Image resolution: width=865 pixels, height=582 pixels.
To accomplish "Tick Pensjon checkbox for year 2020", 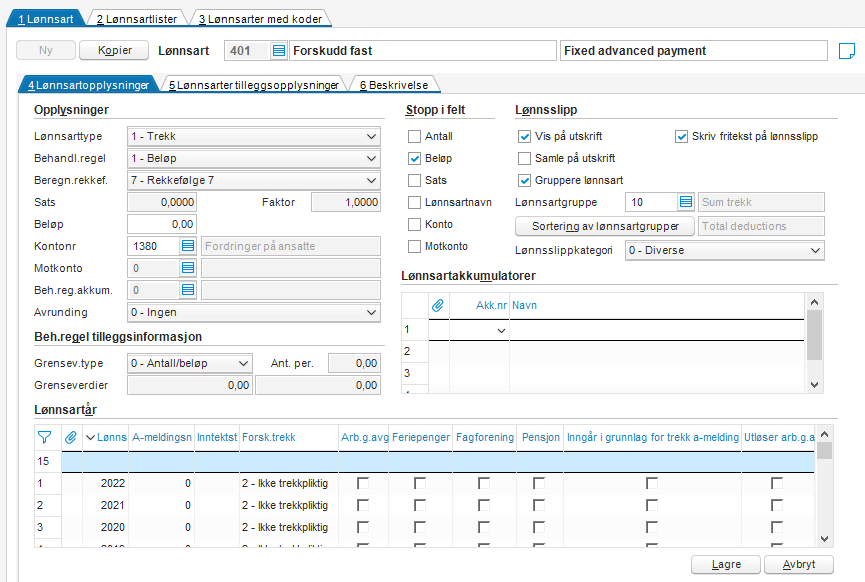I will tap(538, 527).
